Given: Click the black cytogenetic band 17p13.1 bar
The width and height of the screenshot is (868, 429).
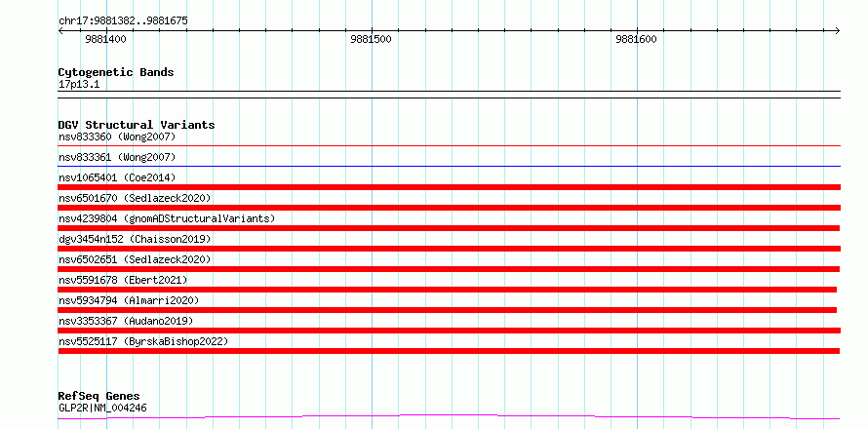Looking at the screenshot, I should click(x=449, y=95).
